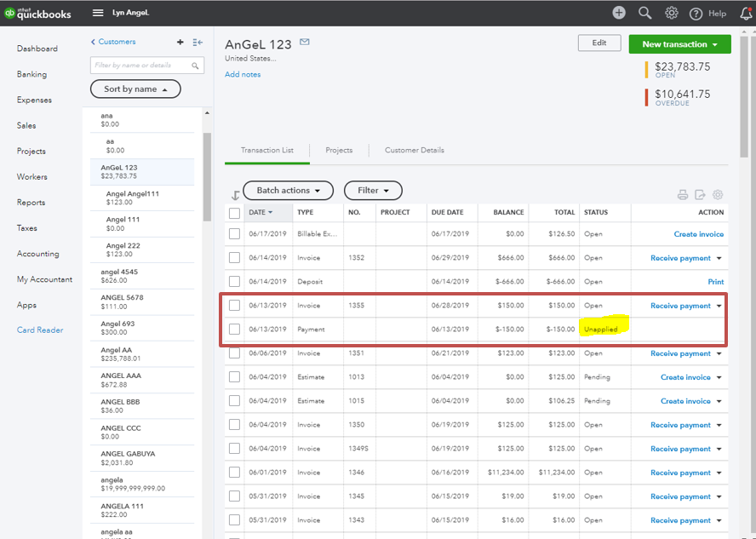Expand action arrow for estimate 1013
Screen dimensions: 756x539
click(719, 377)
